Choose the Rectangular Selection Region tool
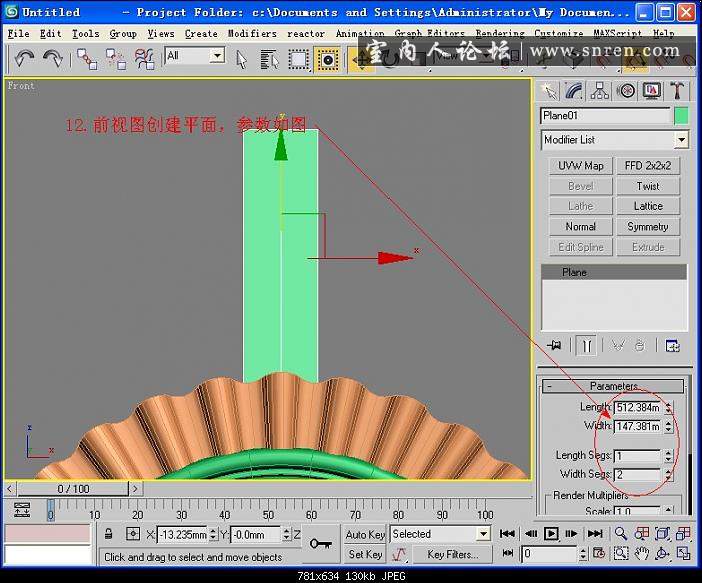Image resolution: width=702 pixels, height=583 pixels. pyautogui.click(x=299, y=60)
